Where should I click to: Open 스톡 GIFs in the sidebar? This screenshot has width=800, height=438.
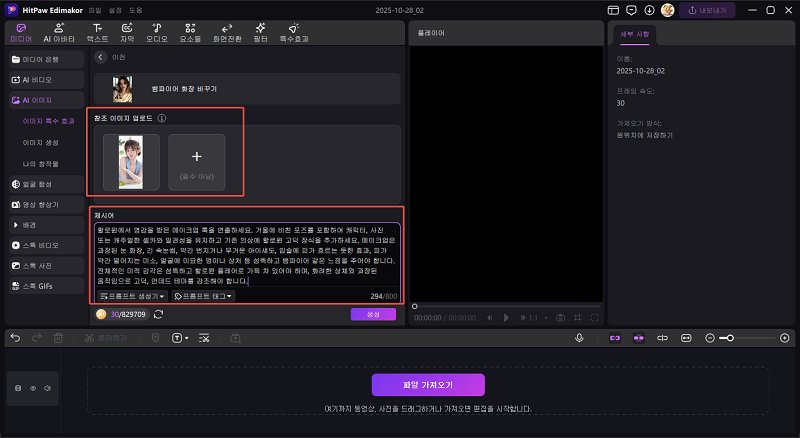tap(46, 286)
